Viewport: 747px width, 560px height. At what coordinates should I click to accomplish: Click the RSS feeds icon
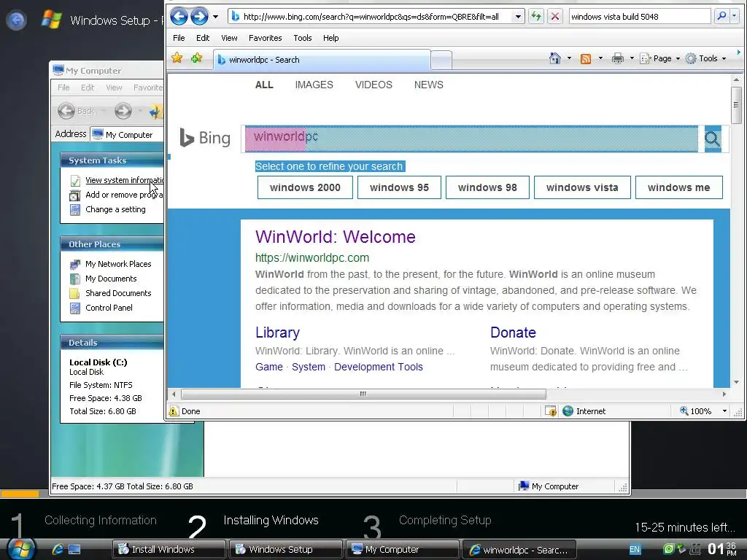click(x=586, y=58)
